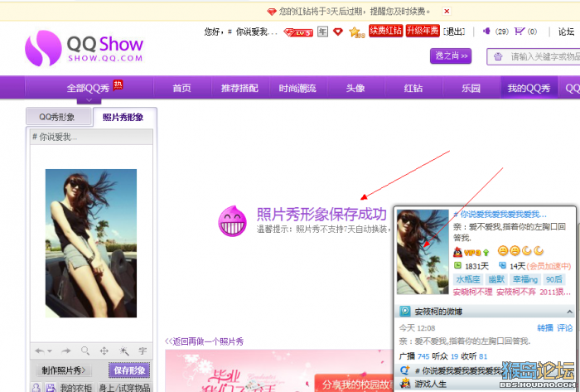Click the green up-arrow beside VIP3
Image resolution: width=580 pixels, height=392 pixels.
[486, 253]
